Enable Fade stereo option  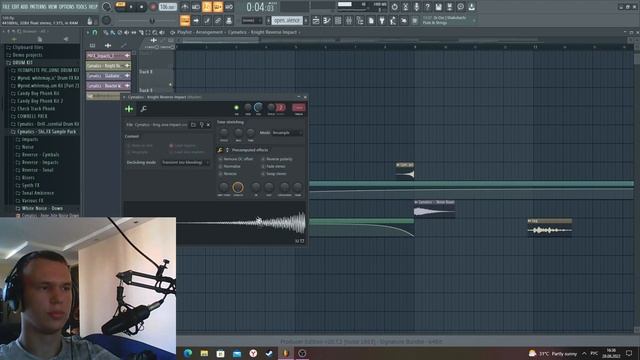click(273, 166)
